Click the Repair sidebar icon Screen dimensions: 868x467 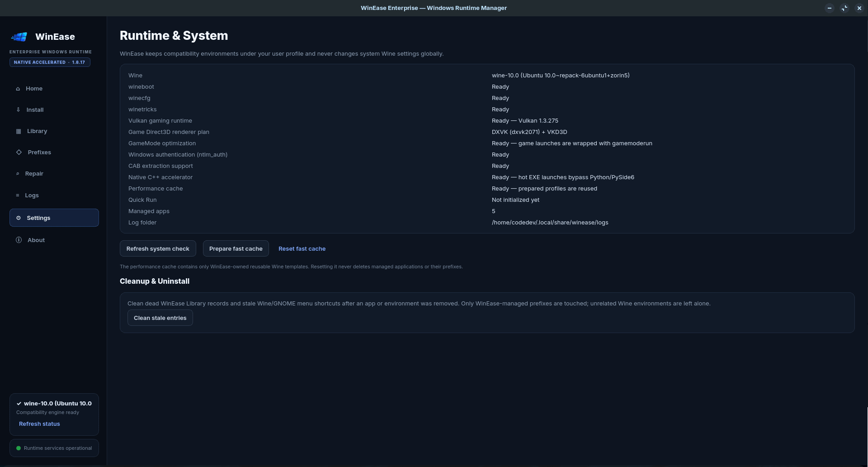coord(18,174)
